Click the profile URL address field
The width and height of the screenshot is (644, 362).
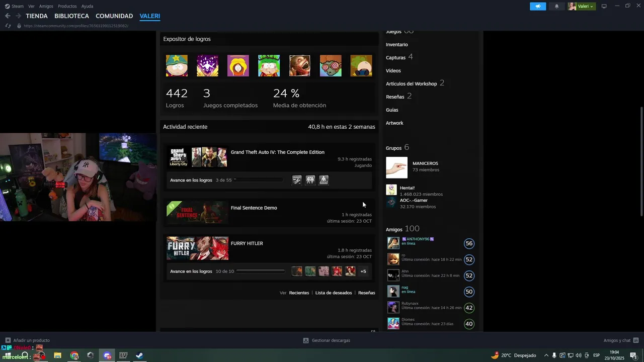[76, 26]
